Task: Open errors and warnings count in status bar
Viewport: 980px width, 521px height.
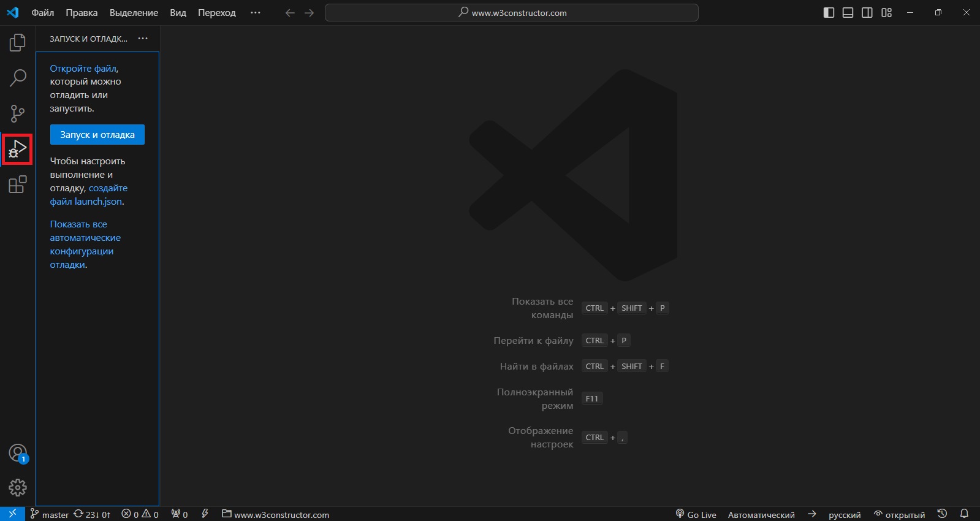Action: (x=140, y=514)
